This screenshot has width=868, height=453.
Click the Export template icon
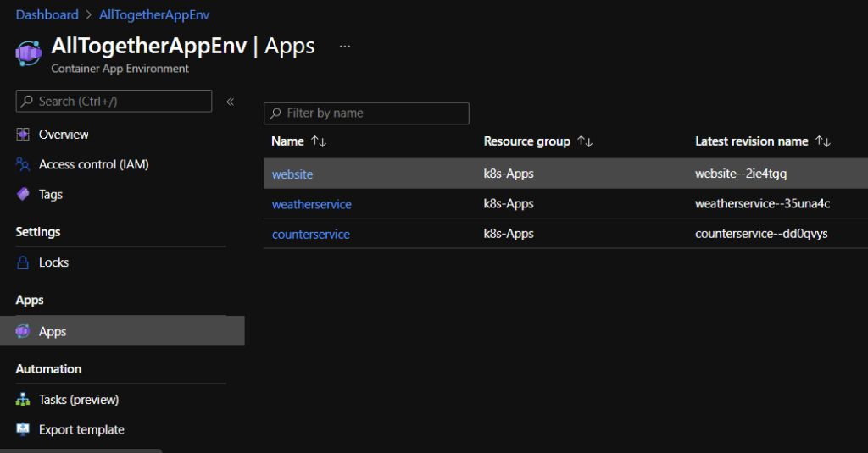click(23, 429)
